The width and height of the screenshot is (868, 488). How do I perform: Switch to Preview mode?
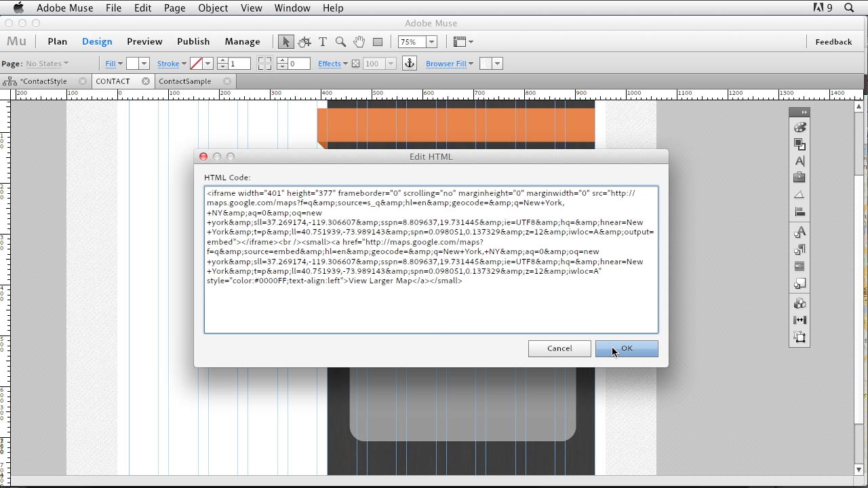click(144, 41)
